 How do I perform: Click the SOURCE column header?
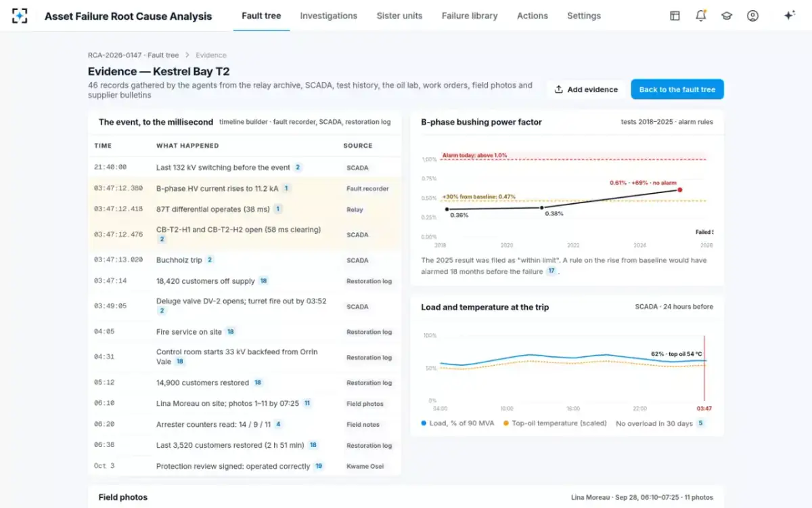pyautogui.click(x=358, y=146)
